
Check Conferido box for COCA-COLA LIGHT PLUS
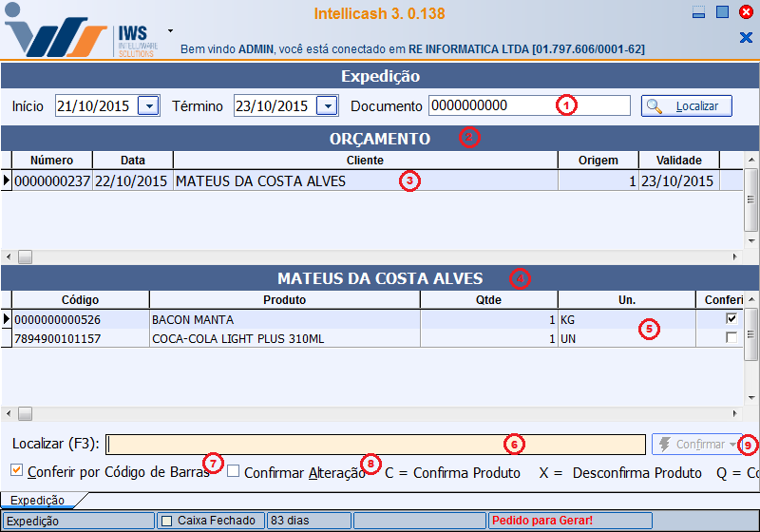click(x=731, y=338)
